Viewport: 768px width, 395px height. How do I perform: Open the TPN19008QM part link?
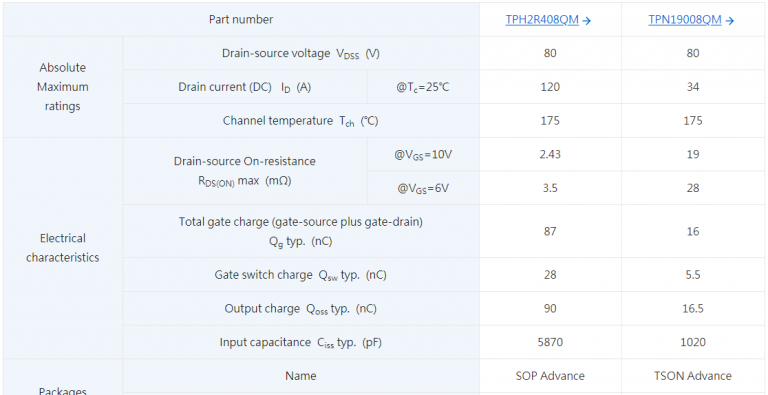[685, 20]
